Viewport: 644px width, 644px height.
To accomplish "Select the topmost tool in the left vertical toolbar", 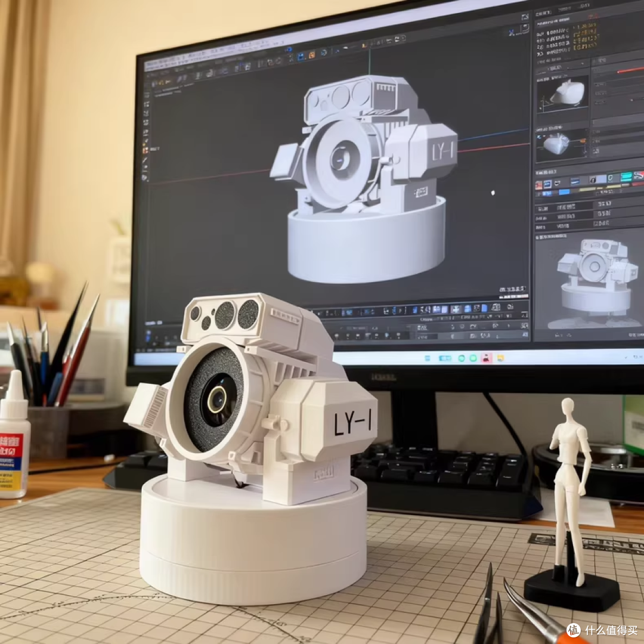I will [148, 94].
